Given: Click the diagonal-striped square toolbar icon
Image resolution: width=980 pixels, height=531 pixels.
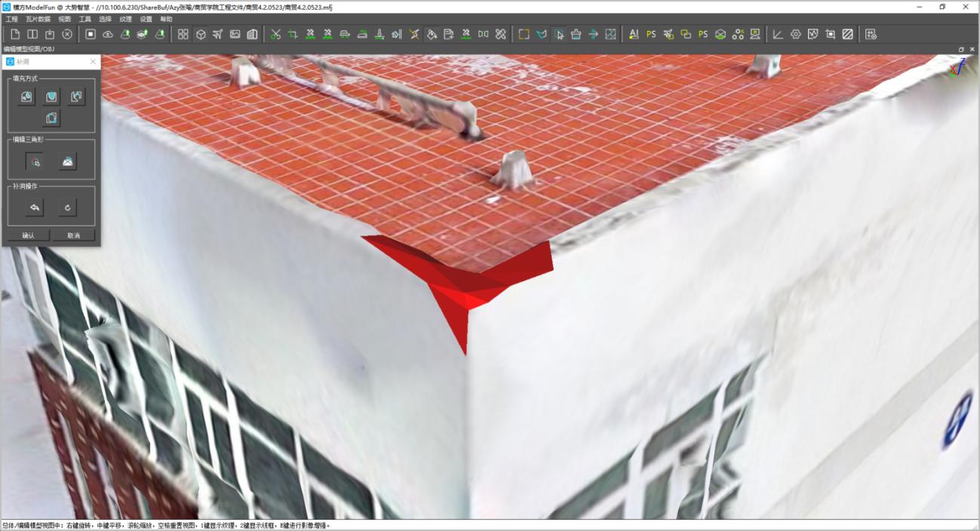Looking at the screenshot, I should point(847,34).
